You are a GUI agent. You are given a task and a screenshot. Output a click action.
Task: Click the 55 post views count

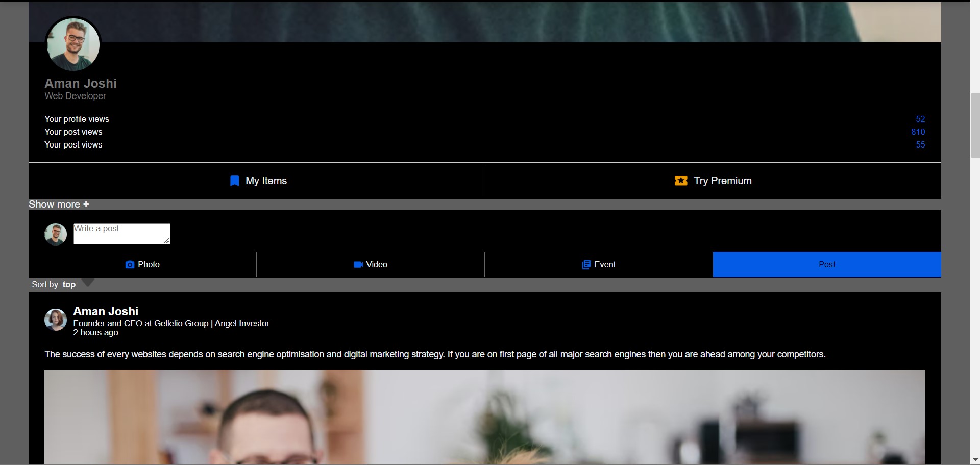pos(920,144)
